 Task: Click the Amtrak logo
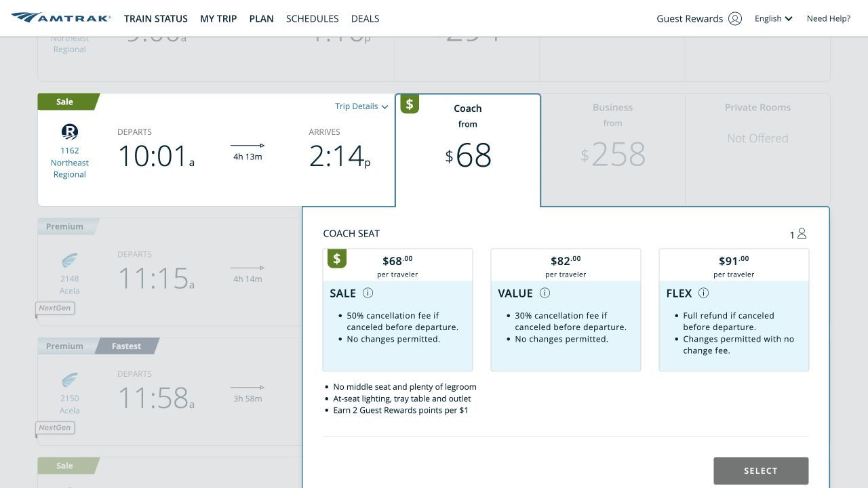pos(61,18)
